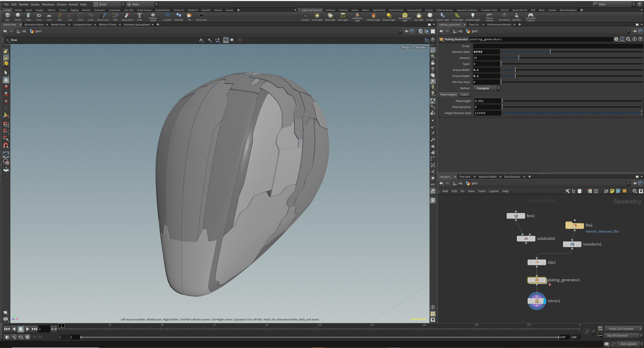
Task: Add a Spot Light from shelf
Action: tap(330, 17)
